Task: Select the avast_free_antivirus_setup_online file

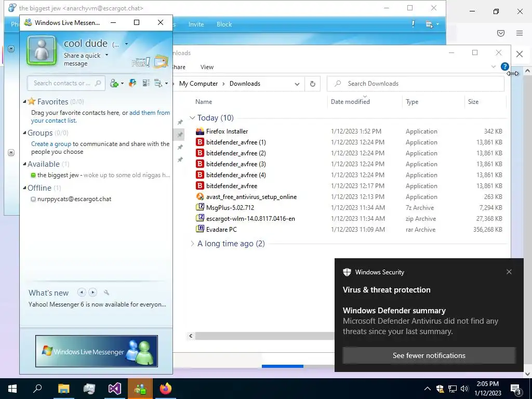Action: click(x=251, y=197)
